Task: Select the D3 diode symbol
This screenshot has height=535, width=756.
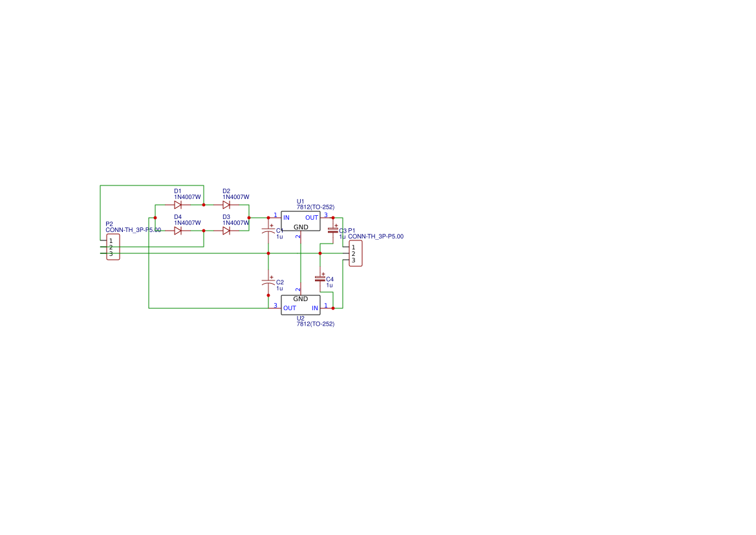Action: click(x=226, y=231)
